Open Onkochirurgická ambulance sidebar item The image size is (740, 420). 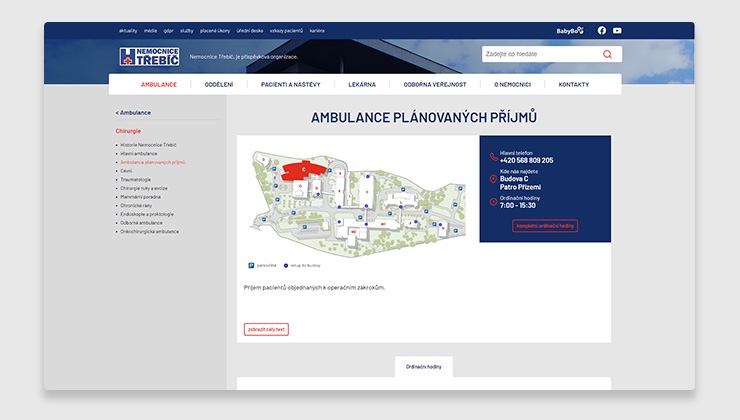[x=149, y=231]
